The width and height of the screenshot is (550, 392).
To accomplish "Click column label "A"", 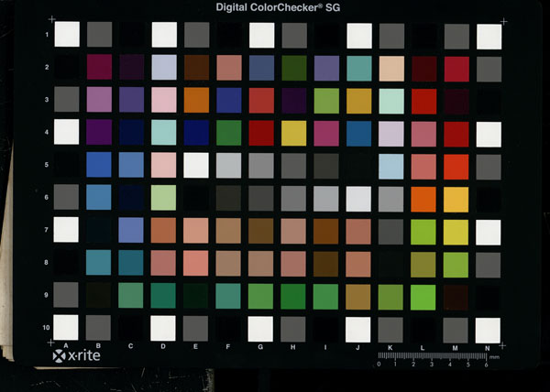I will pyautogui.click(x=66, y=346).
